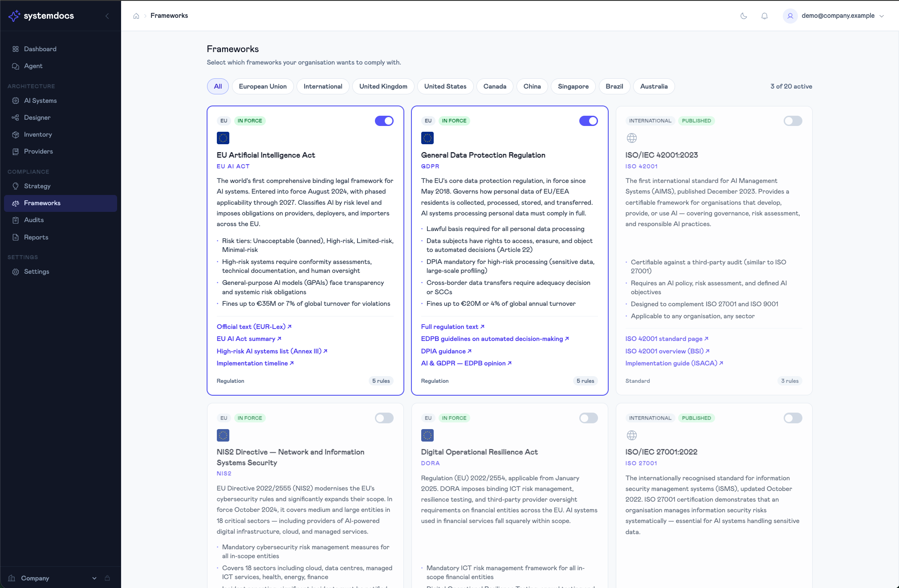899x588 pixels.
Task: Open the Full regulation text link
Action: pyautogui.click(x=453, y=327)
